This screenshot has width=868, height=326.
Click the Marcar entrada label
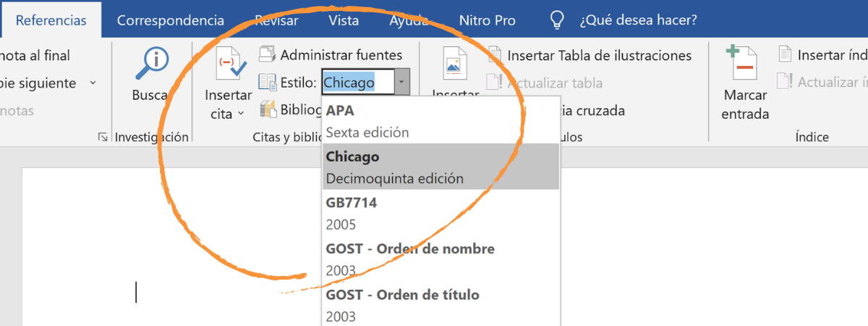(x=745, y=105)
